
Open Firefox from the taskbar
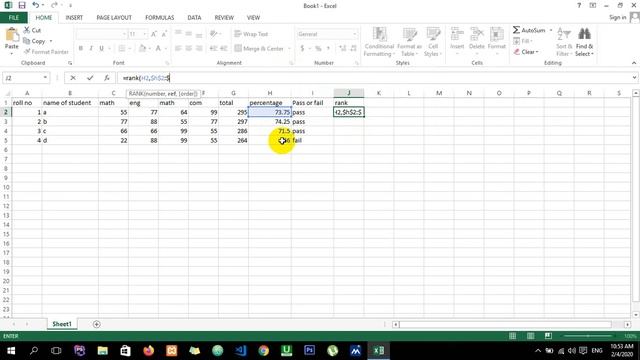click(x=149, y=351)
